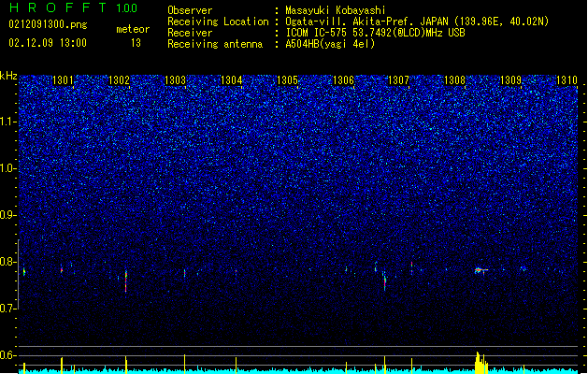Click the kHz axis unit label
588x374 pixels.
coord(8,76)
